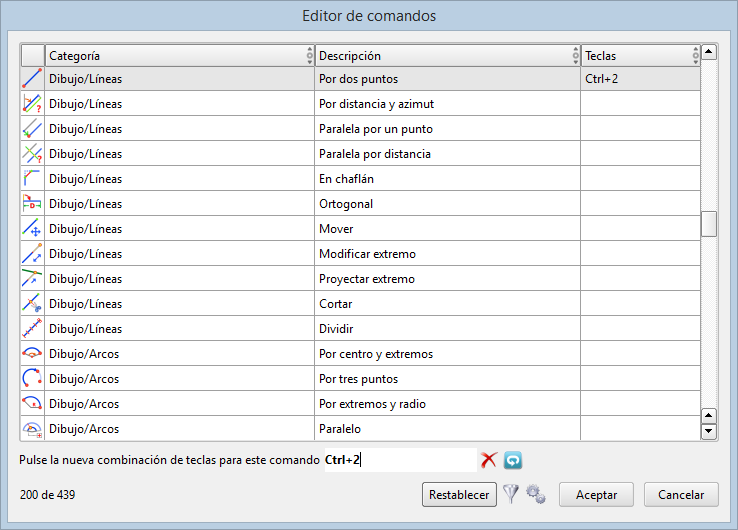
Task: Select the 'En chaflán' row
Action: click(x=361, y=178)
